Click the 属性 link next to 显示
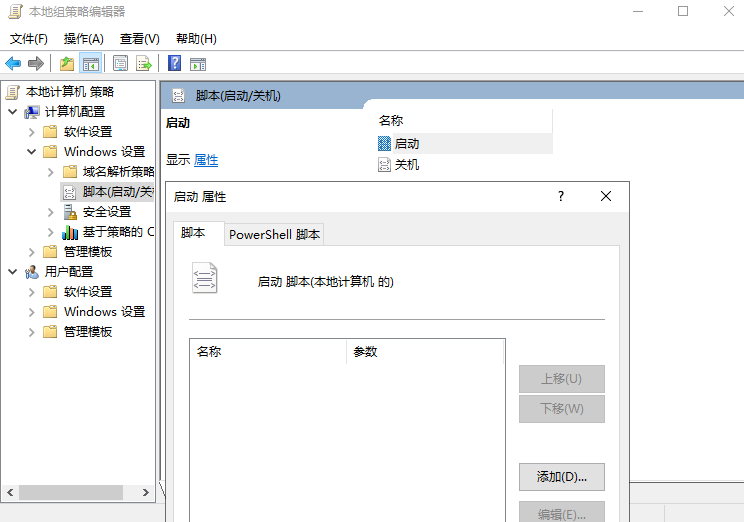 pyautogui.click(x=206, y=160)
